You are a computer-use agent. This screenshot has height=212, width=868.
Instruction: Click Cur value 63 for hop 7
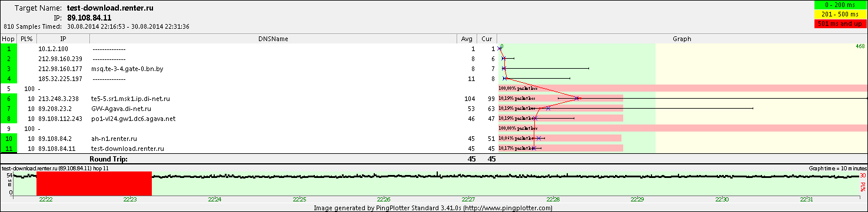pos(491,109)
